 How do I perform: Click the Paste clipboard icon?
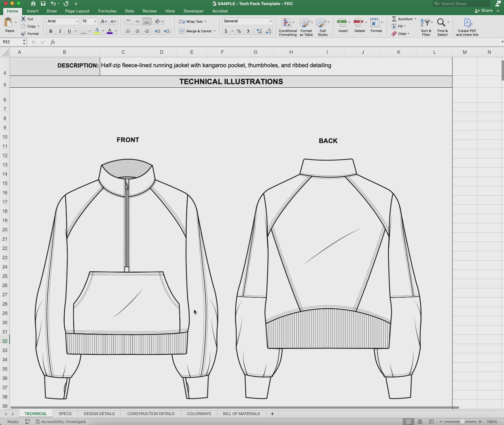click(x=9, y=23)
